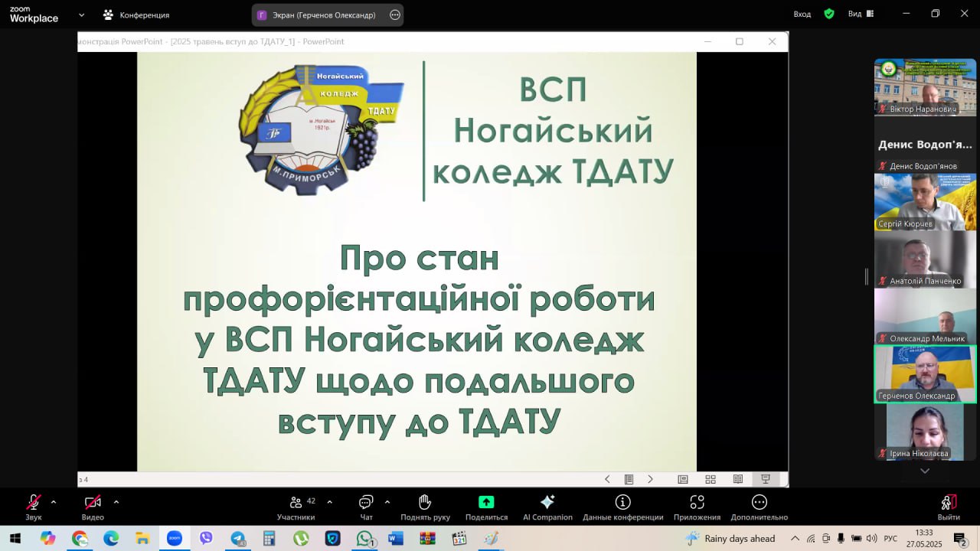The image size is (980, 551).
Task: Open the Zoom Workplace dropdown arrow
Action: point(81,15)
